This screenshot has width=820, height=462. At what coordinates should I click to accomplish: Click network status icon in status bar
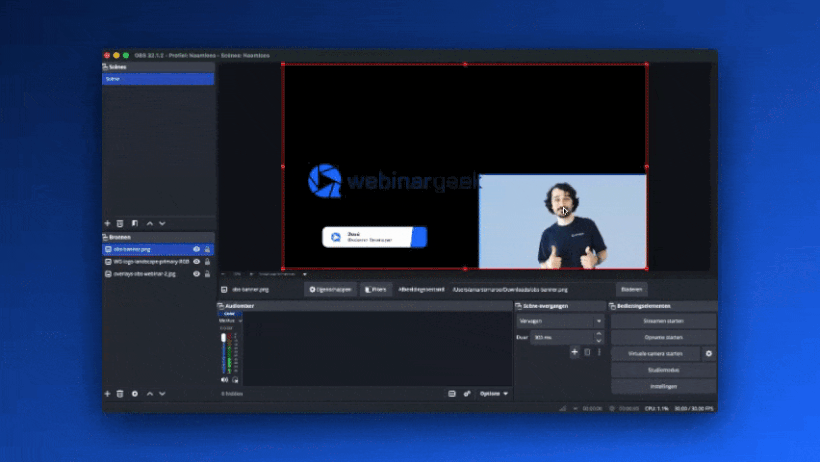pyautogui.click(x=563, y=409)
